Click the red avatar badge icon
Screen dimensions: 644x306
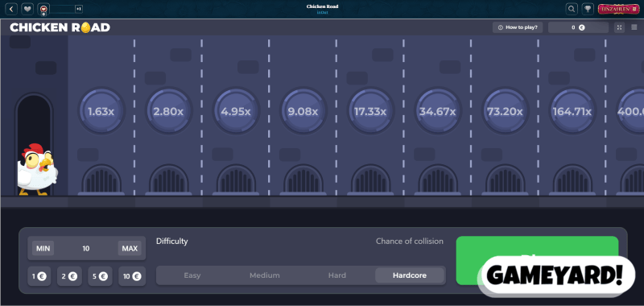click(x=43, y=9)
